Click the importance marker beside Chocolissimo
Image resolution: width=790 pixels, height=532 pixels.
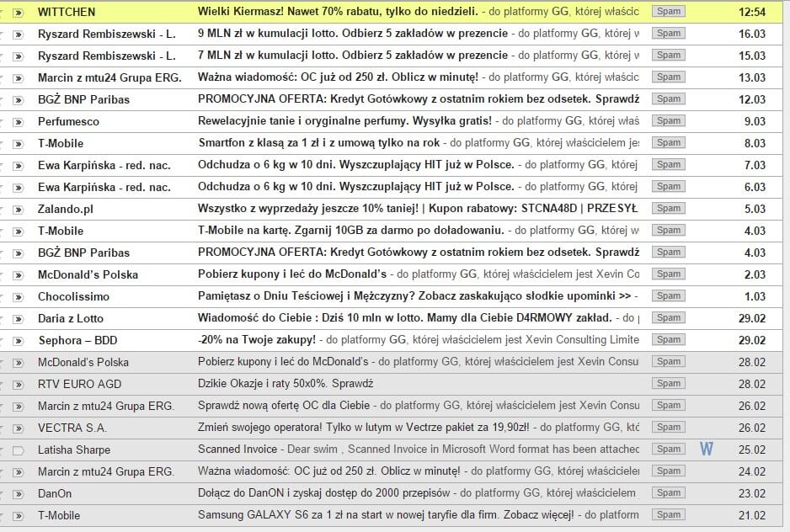19,298
